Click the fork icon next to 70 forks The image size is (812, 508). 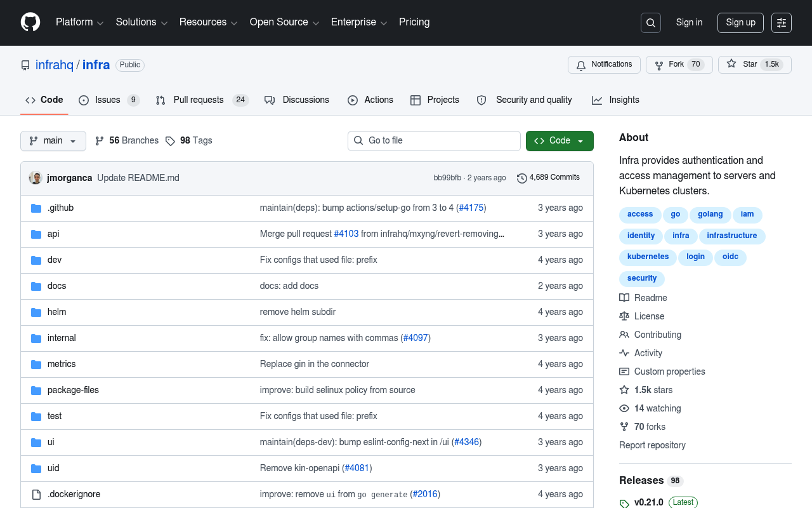click(x=624, y=427)
